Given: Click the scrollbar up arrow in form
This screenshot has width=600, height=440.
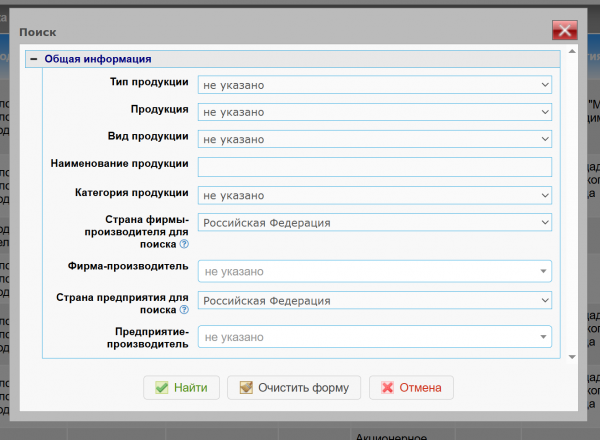Looking at the screenshot, I should 572,51.
